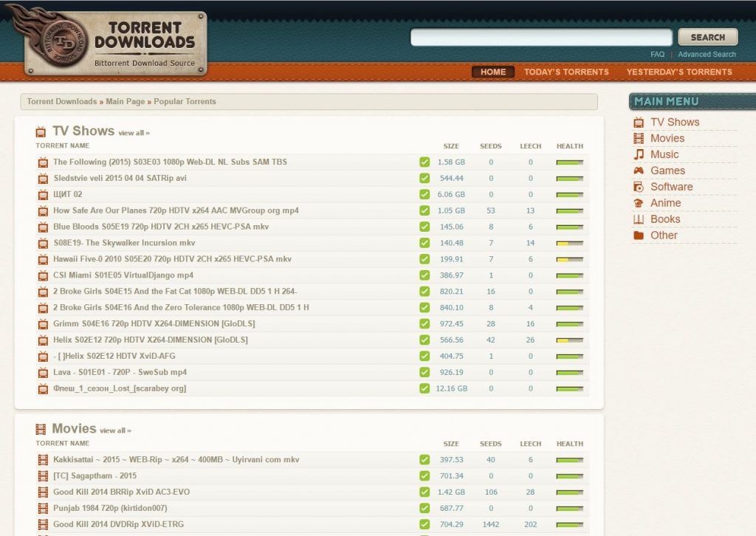Click TV icon next to The Following S03E03

pos(43,162)
